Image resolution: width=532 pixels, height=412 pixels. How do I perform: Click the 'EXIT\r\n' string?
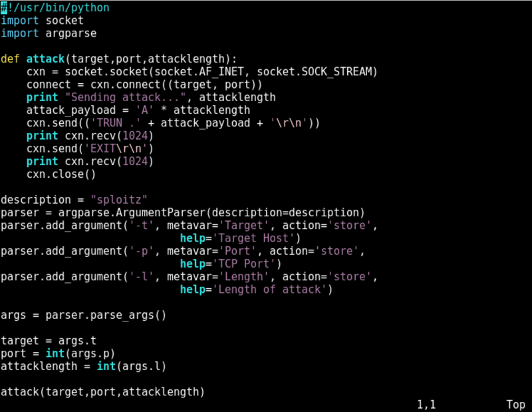pyautogui.click(x=116, y=149)
